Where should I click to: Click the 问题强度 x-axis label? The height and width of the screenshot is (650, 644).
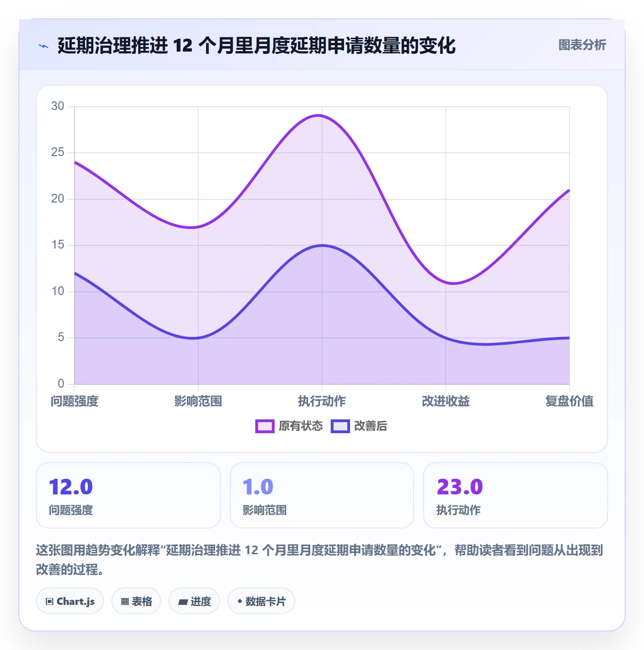(x=75, y=401)
